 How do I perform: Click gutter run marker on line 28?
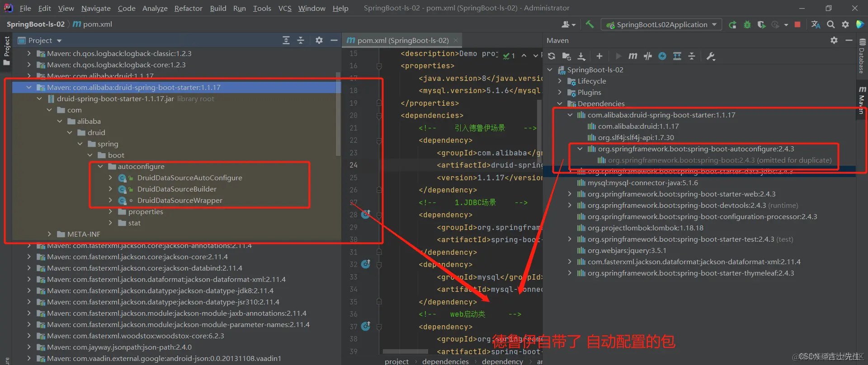(x=366, y=215)
